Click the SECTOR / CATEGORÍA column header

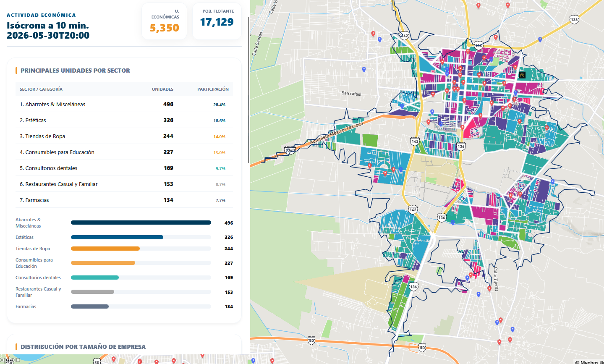click(x=41, y=89)
